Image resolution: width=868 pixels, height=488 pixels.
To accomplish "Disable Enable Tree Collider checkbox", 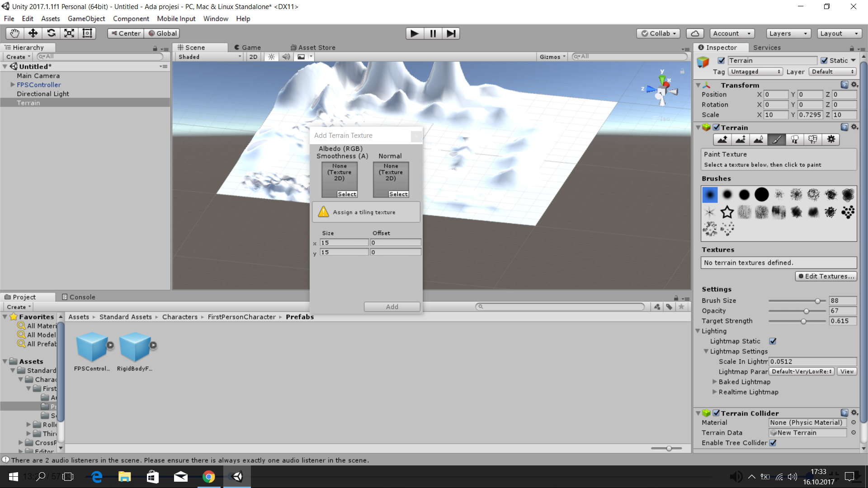I will point(773,443).
